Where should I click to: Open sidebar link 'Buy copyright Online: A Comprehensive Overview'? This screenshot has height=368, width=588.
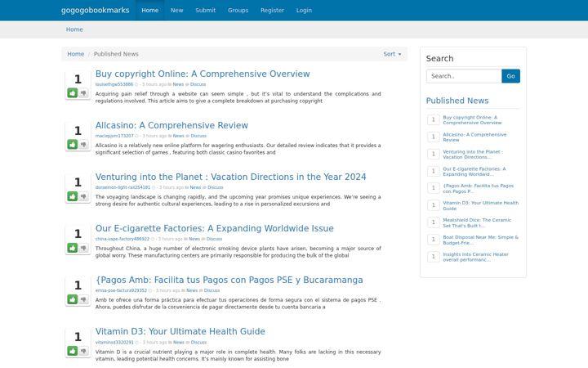pos(472,120)
